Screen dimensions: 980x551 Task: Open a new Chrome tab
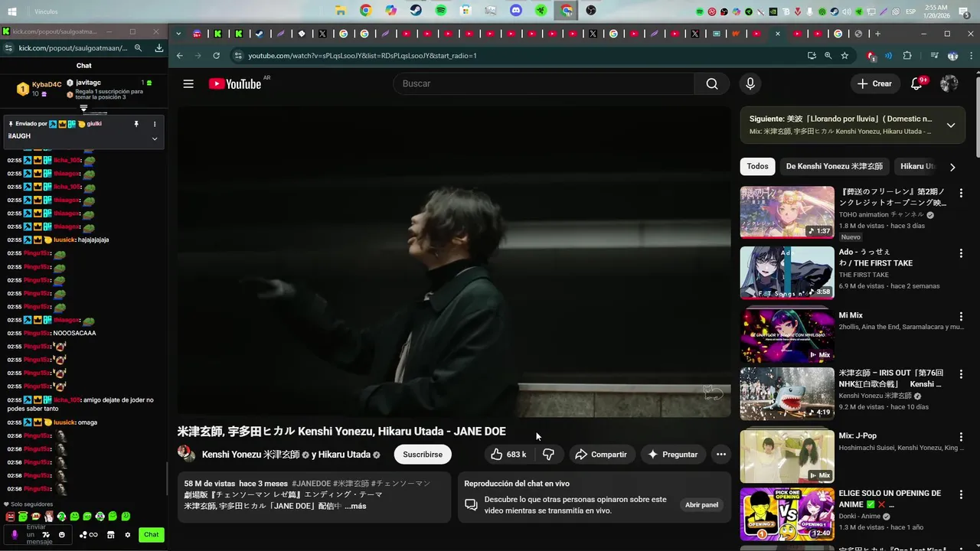pyautogui.click(x=877, y=34)
